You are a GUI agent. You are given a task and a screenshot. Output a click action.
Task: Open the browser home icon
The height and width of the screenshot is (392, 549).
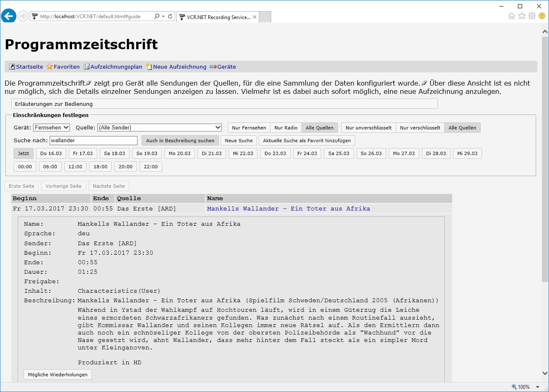tap(512, 16)
